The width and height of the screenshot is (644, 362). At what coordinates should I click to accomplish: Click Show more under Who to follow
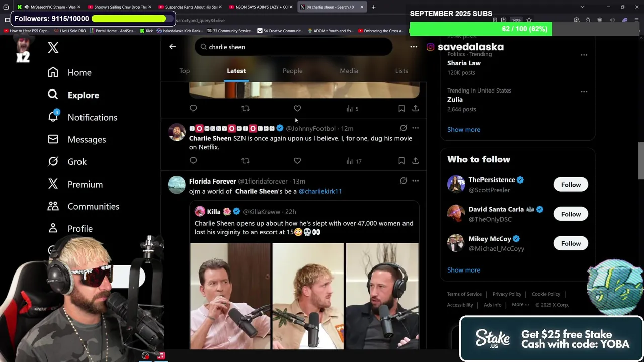464,270
